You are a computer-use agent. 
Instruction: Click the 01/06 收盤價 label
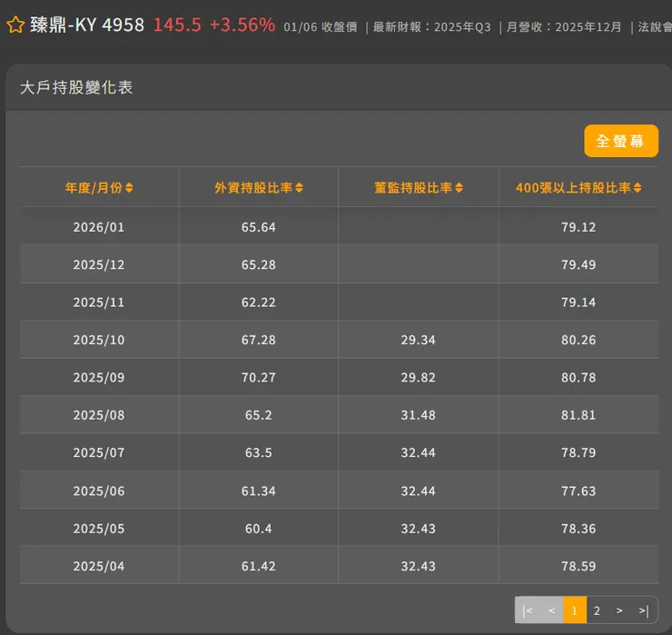(x=321, y=27)
